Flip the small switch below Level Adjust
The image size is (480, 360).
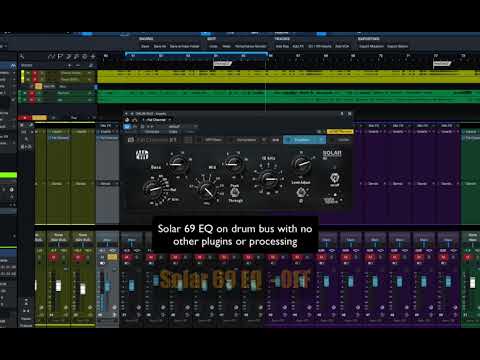[301, 193]
